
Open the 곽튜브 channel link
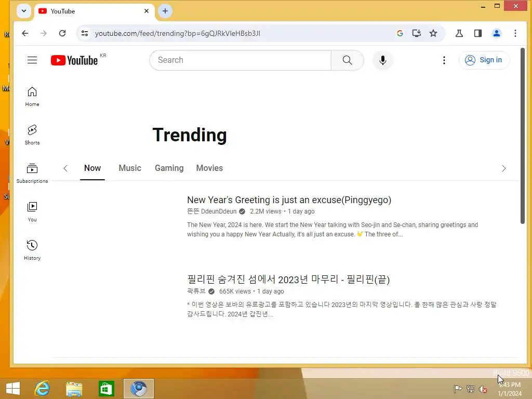coord(196,291)
